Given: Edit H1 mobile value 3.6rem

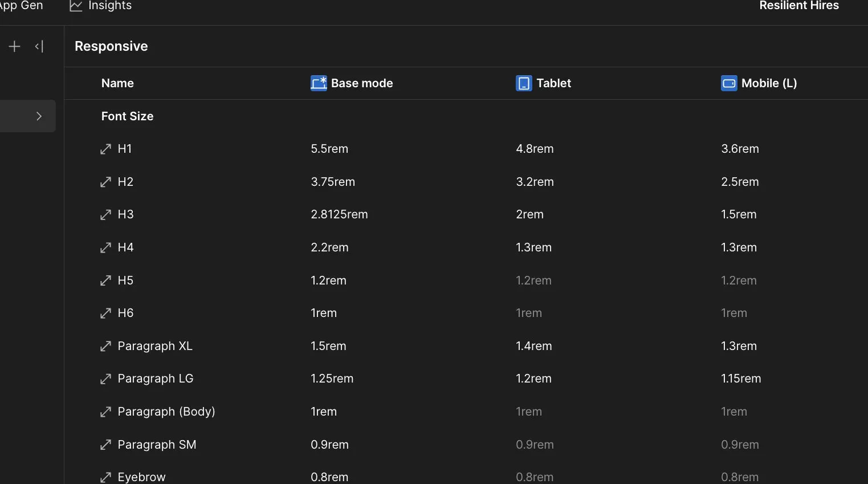Looking at the screenshot, I should pos(740,149).
